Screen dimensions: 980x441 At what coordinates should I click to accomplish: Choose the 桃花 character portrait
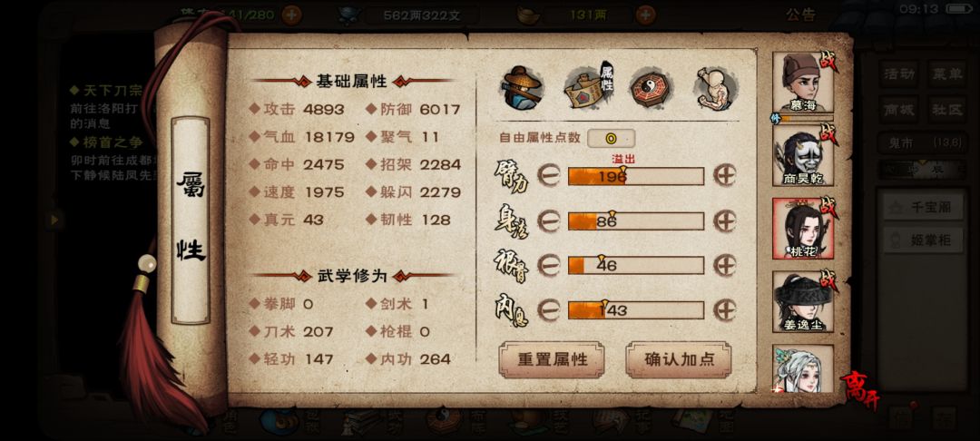[803, 229]
